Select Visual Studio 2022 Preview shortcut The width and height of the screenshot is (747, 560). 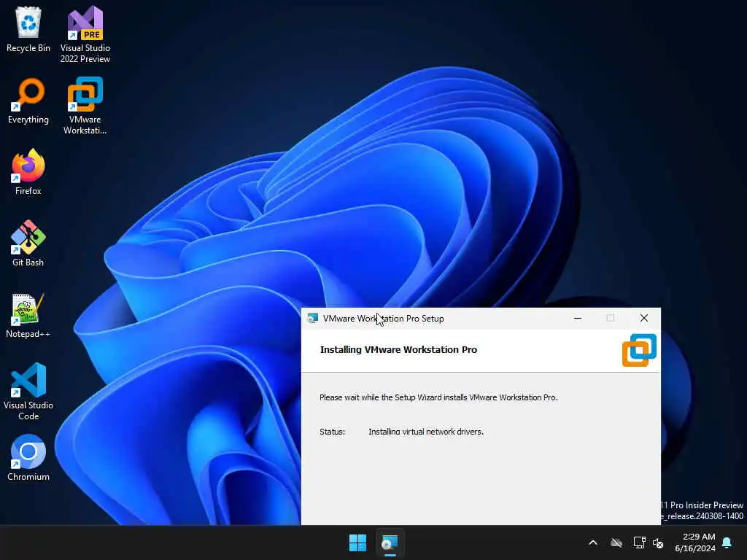pyautogui.click(x=85, y=34)
